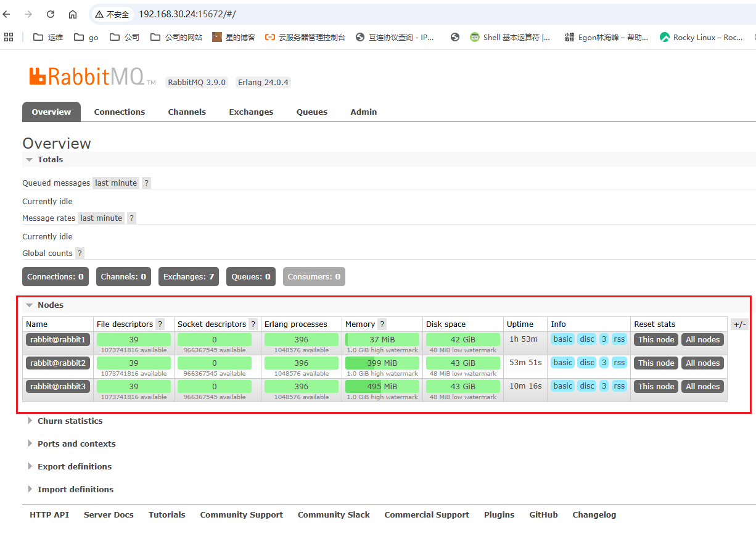Reload the current page
Viewport: 756px width, 549px height.
pyautogui.click(x=51, y=14)
